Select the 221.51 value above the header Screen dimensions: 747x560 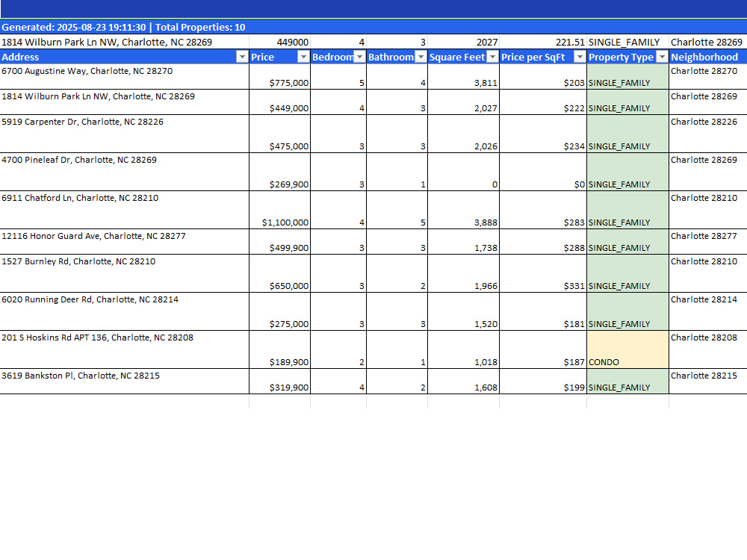[543, 42]
